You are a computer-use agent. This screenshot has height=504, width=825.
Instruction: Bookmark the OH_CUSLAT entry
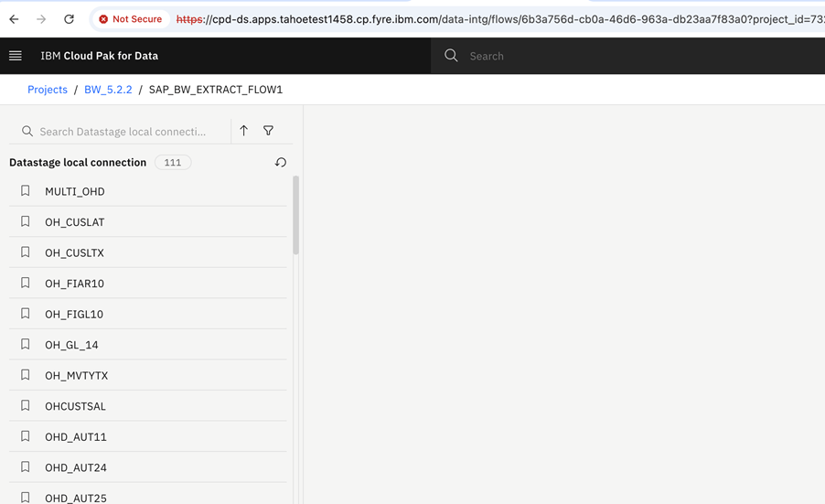pyautogui.click(x=25, y=221)
